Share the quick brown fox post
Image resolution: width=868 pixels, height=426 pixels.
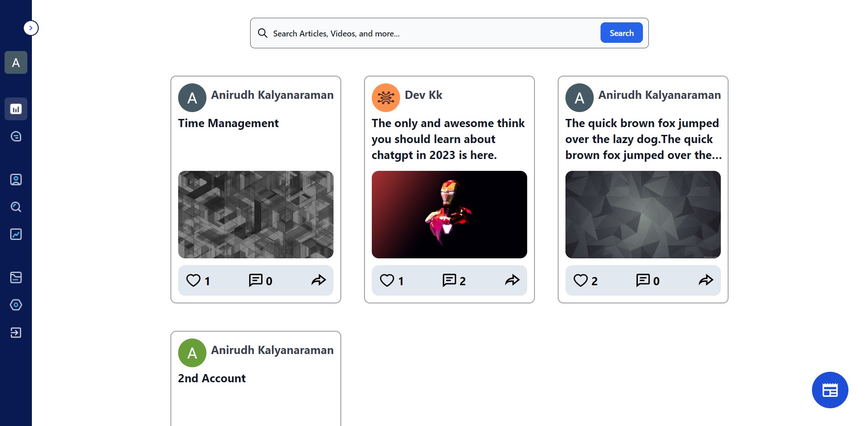tap(706, 280)
